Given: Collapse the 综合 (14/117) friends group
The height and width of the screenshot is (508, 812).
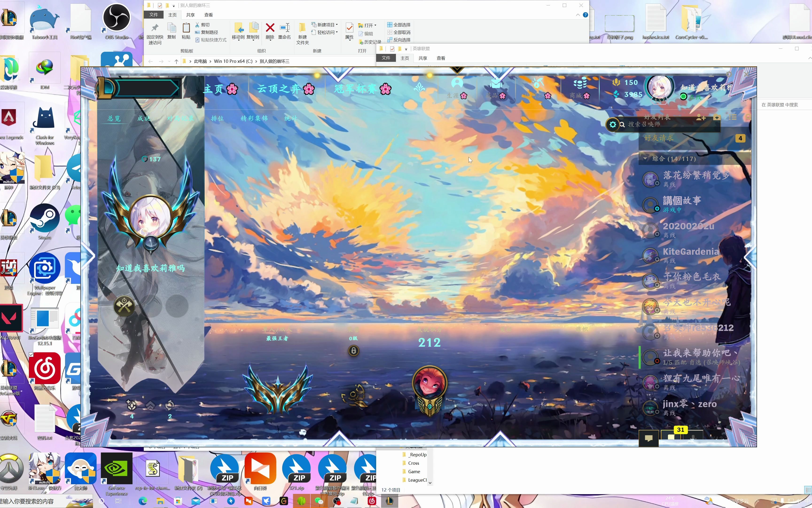Looking at the screenshot, I should (x=645, y=158).
